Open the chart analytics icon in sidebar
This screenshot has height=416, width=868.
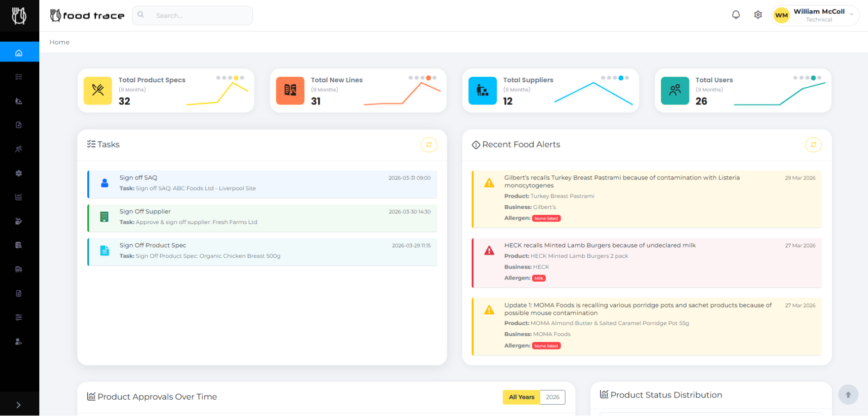click(19, 197)
